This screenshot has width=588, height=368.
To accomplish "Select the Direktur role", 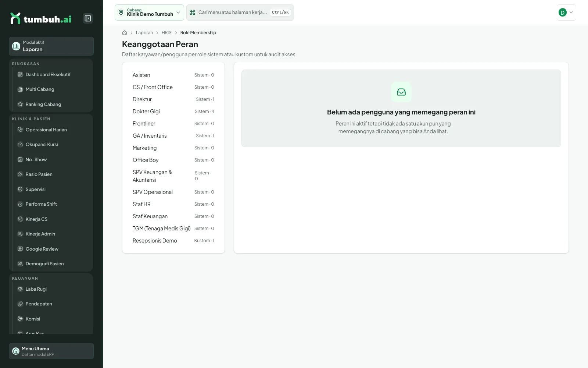I will tap(173, 99).
